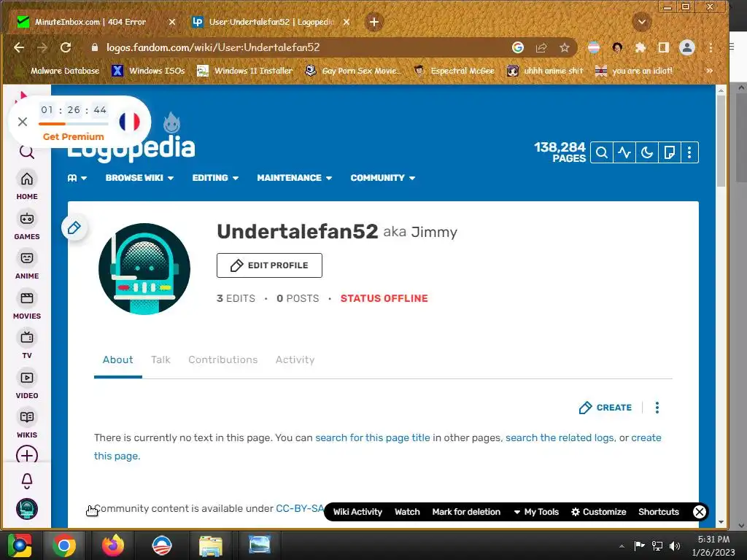The width and height of the screenshot is (747, 560).
Task: Show more bookmarks with double chevron
Action: tap(709, 71)
